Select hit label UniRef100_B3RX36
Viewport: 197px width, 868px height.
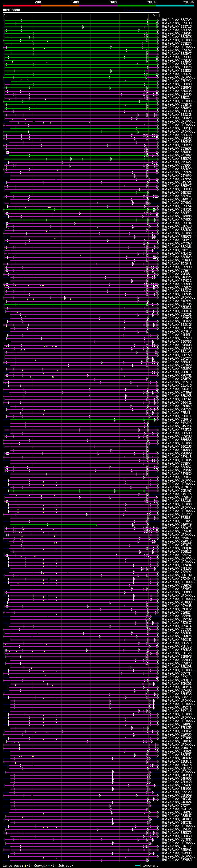pyautogui.click(x=177, y=94)
